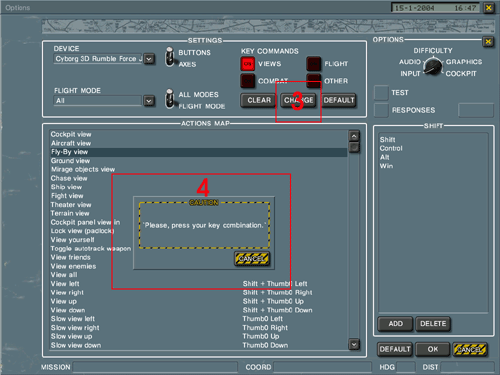Click the HDG field at bottom

click(406, 367)
